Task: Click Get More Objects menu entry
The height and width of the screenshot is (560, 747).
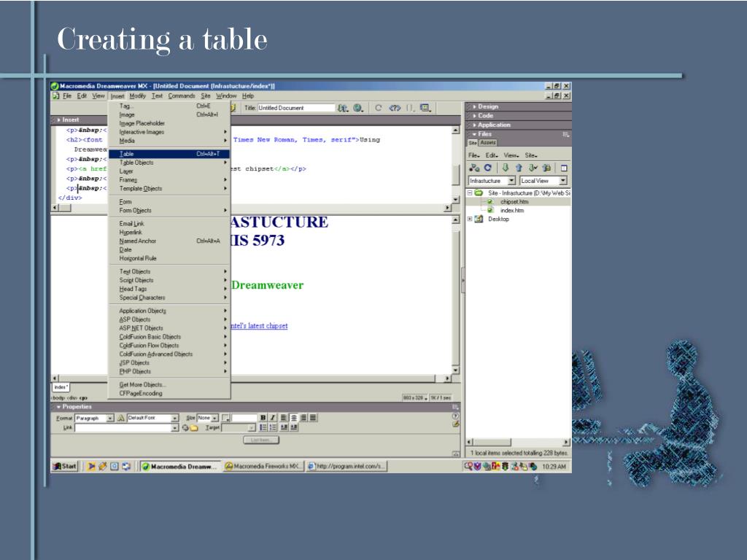Action: pos(169,384)
